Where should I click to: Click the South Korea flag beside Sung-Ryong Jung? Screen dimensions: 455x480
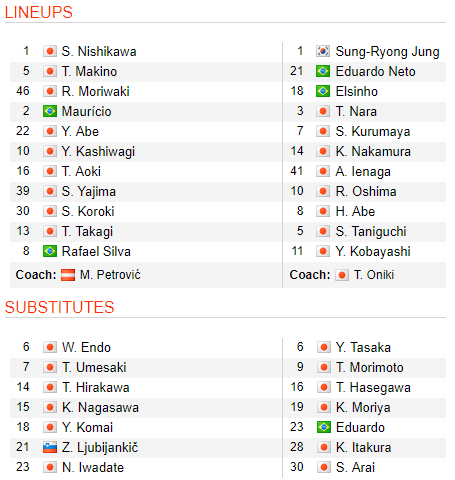click(x=323, y=51)
